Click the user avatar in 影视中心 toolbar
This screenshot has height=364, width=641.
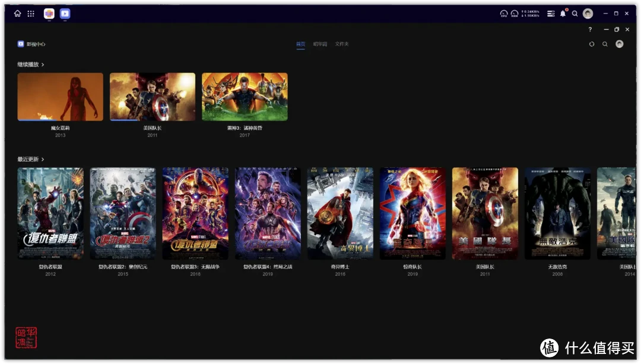[619, 44]
